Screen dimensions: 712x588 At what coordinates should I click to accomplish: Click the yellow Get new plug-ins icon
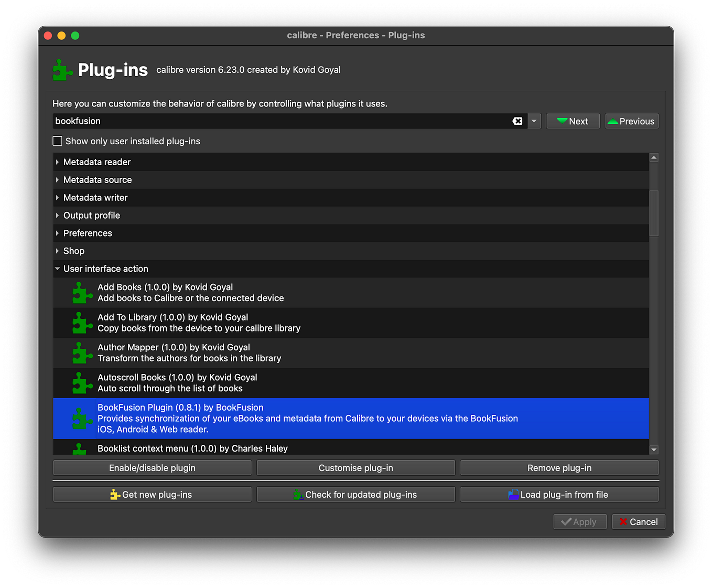115,494
